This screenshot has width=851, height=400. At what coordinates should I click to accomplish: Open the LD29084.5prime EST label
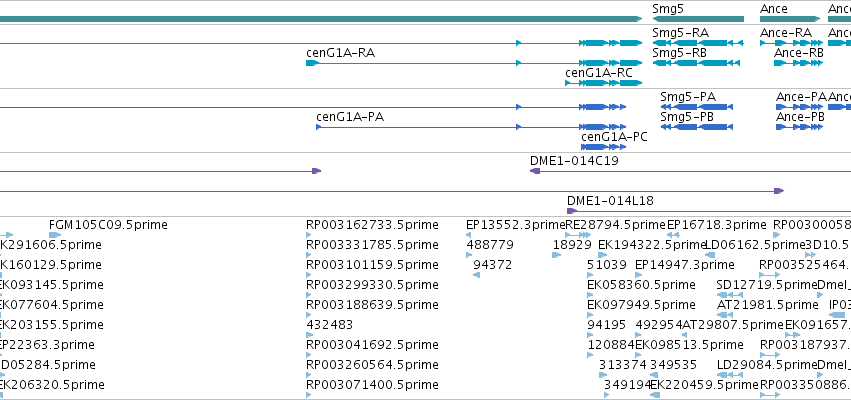pyautogui.click(x=767, y=365)
